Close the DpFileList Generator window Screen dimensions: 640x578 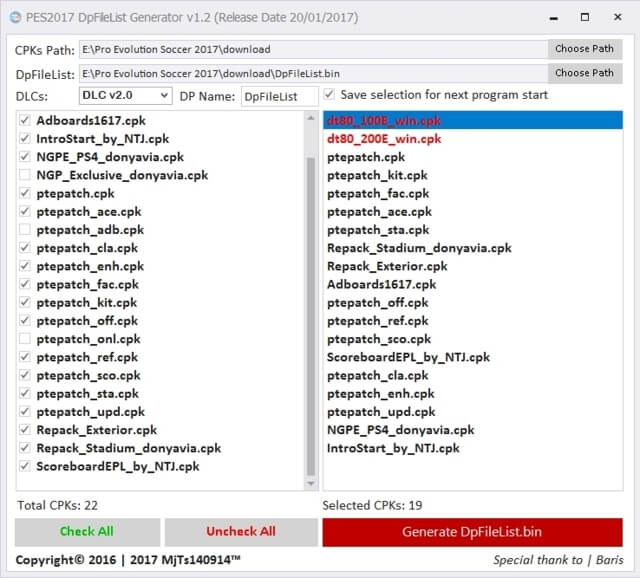[x=618, y=17]
